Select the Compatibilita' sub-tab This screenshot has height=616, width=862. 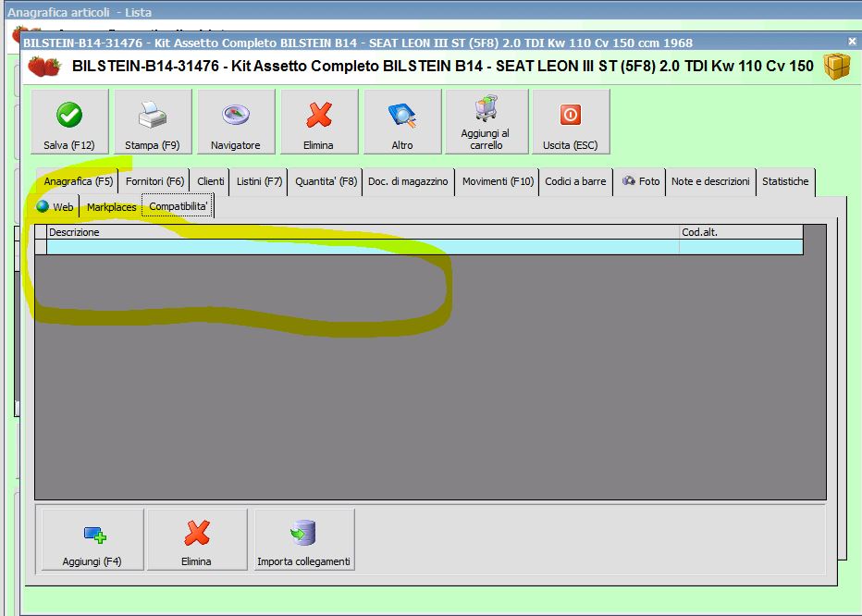pyautogui.click(x=179, y=207)
